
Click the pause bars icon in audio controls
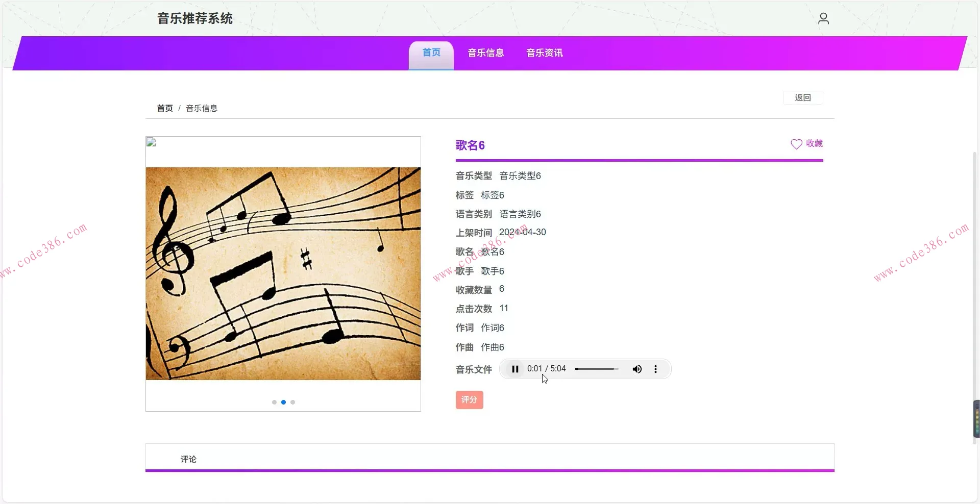coord(515,369)
